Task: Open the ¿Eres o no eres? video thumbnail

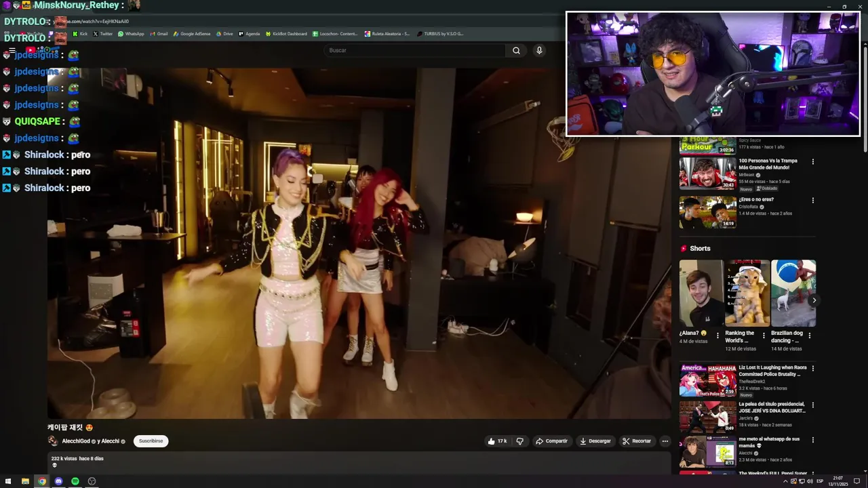Action: pos(708,212)
